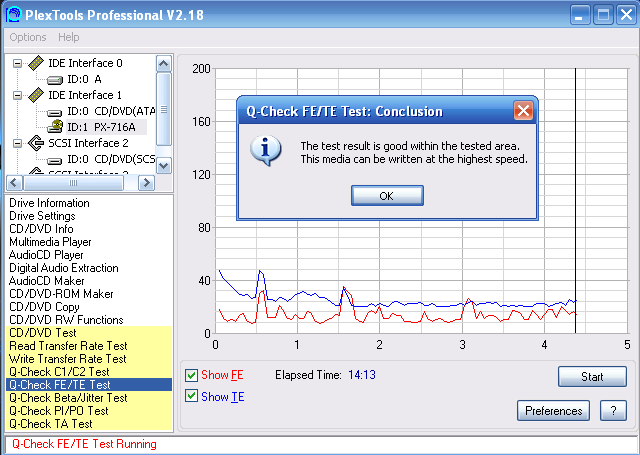The height and width of the screenshot is (455, 640).
Task: Select IDE Interface 0 label
Action: (85, 63)
